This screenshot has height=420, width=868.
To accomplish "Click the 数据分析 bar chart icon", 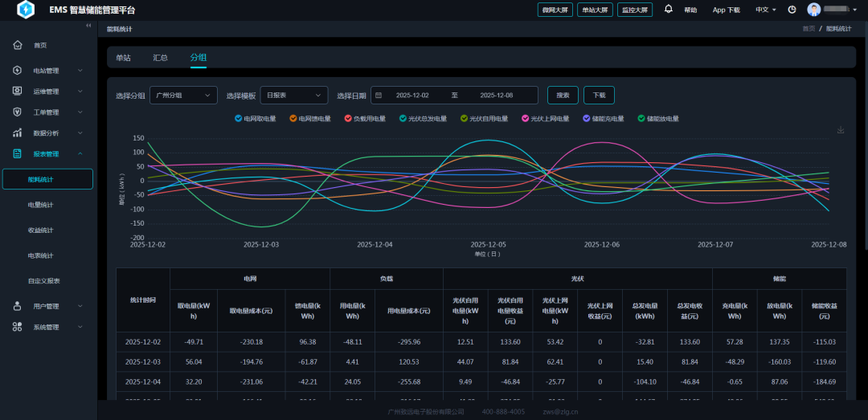I will [x=18, y=133].
